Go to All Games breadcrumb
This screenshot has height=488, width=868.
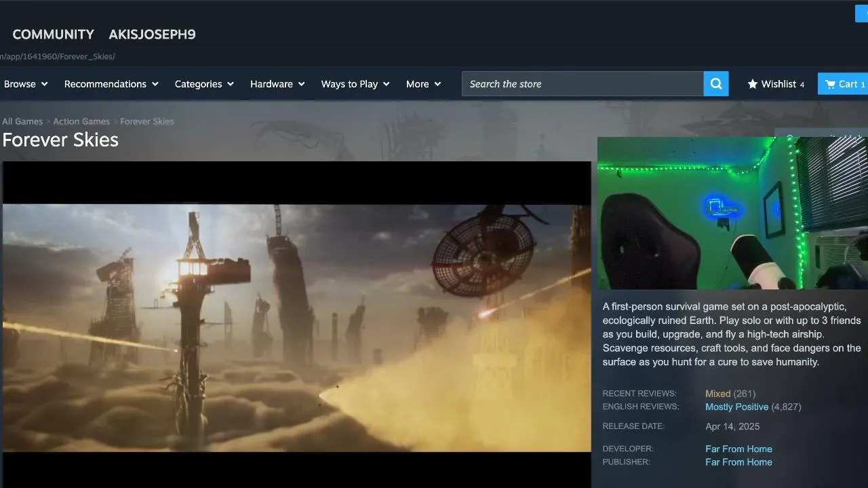[x=22, y=121]
